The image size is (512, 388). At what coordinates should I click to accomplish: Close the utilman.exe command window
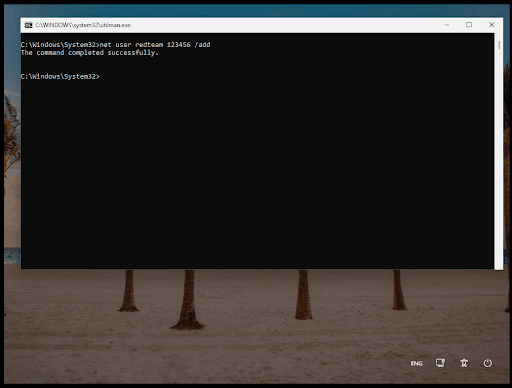[491, 25]
